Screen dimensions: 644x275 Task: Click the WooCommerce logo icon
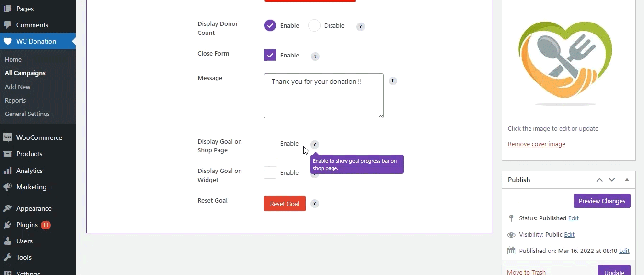click(8, 137)
